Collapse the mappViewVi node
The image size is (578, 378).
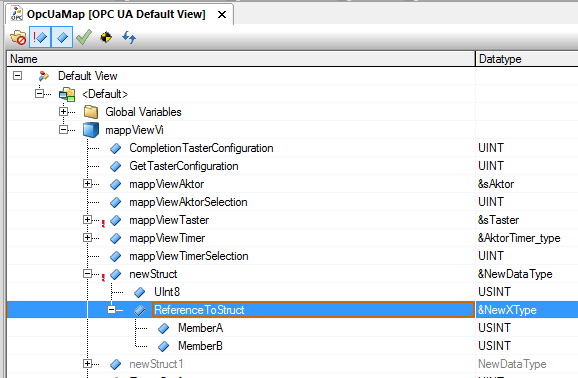64,130
